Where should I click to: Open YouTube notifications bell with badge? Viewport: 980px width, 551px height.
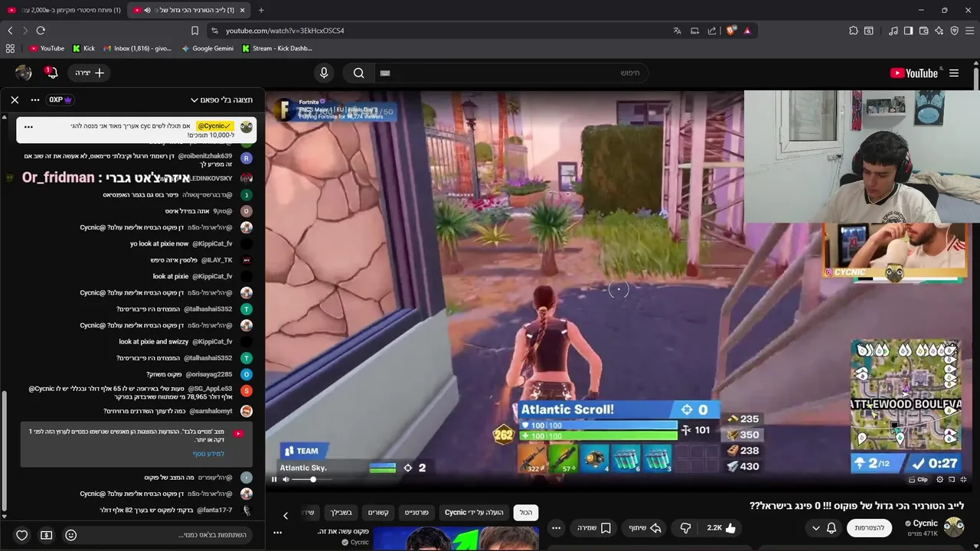pyautogui.click(x=51, y=73)
